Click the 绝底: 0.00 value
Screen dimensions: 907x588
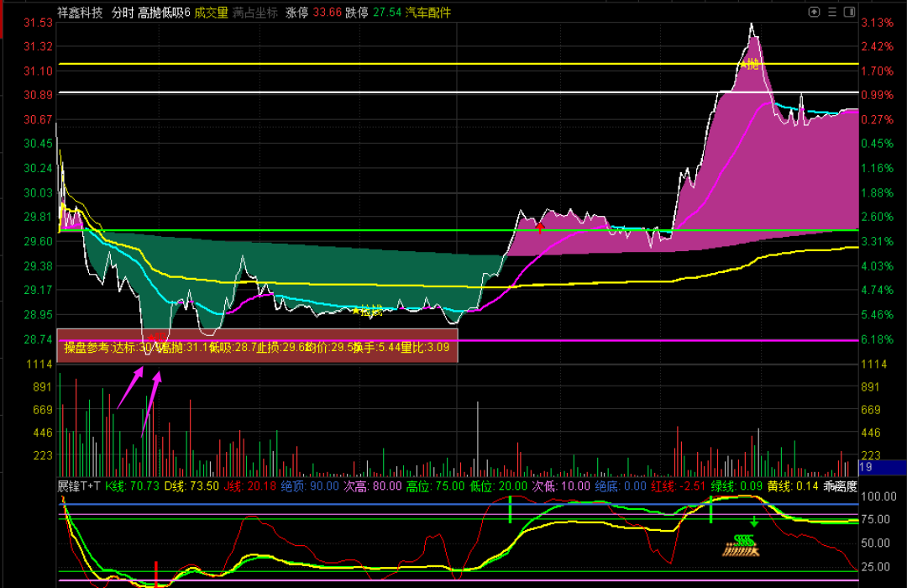point(621,486)
